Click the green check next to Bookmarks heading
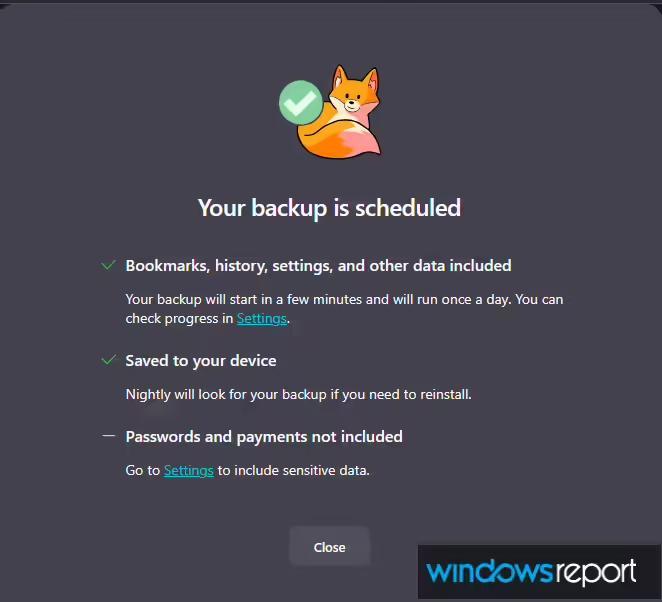Image resolution: width=662 pixels, height=602 pixels. (109, 265)
